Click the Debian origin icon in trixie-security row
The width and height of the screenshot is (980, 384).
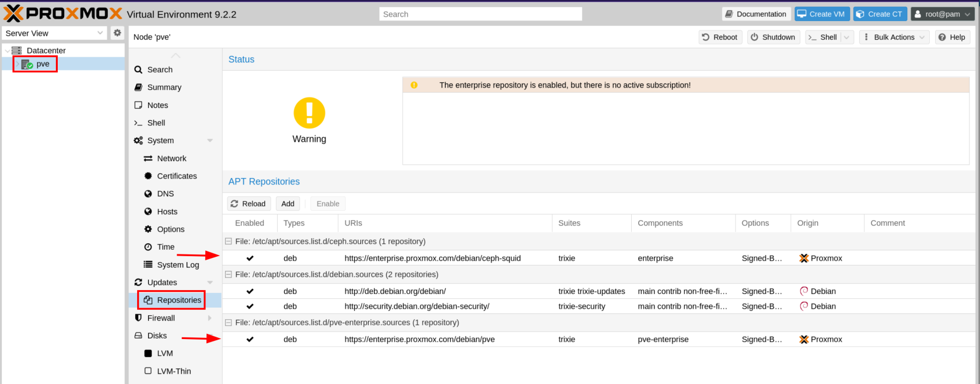pyautogui.click(x=804, y=306)
